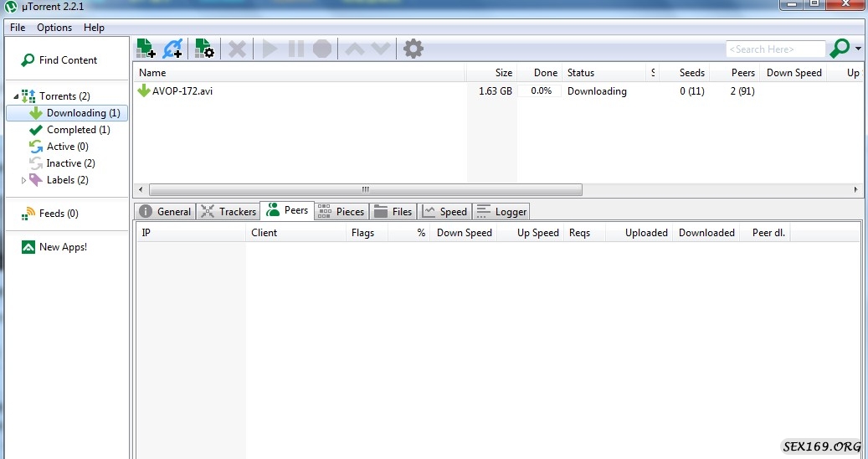The width and height of the screenshot is (868, 459).
Task: Expand the Labels tree node
Action: coord(23,180)
